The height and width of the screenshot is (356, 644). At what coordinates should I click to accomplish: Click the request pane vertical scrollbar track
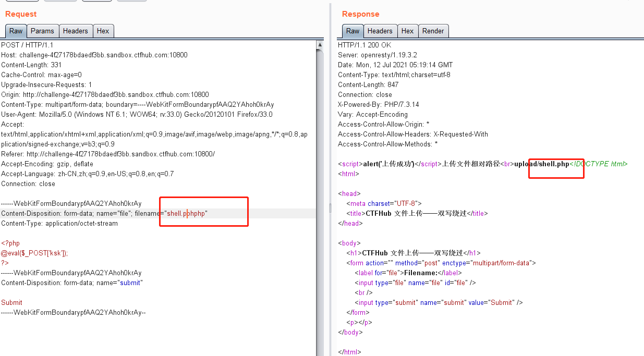[320, 202]
